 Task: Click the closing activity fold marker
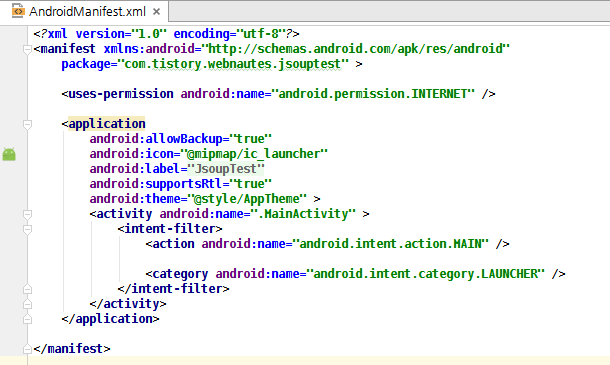tap(27, 304)
